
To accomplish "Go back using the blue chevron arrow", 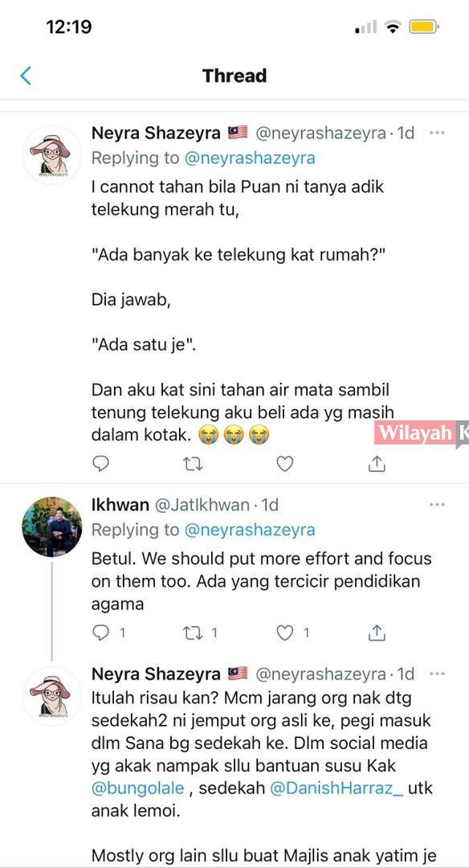I will pos(26,76).
